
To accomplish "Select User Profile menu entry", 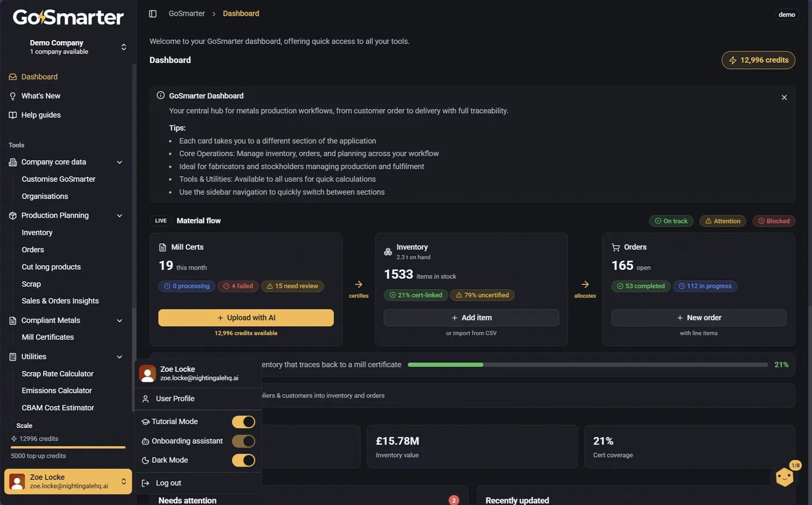I will 198,399.
